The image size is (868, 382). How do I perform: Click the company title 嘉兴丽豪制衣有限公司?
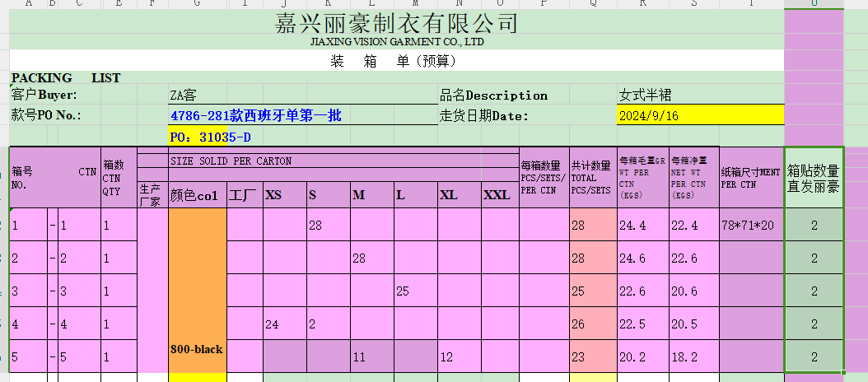point(396,23)
